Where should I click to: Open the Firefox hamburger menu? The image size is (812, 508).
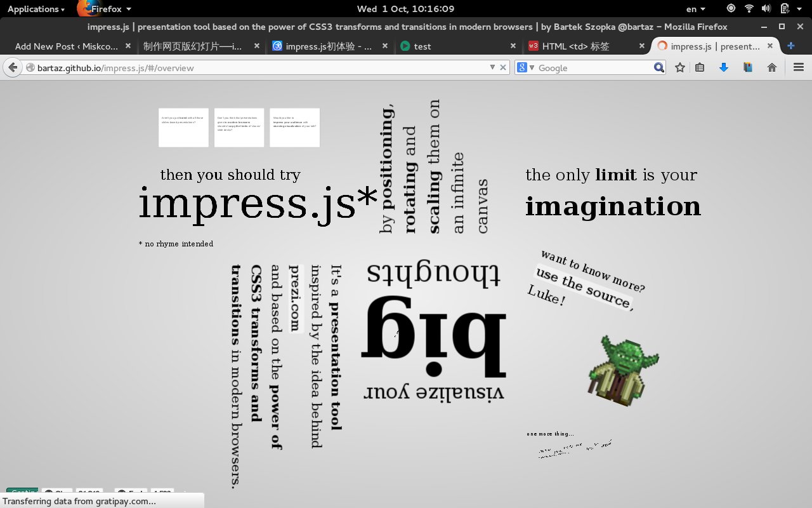click(x=799, y=67)
